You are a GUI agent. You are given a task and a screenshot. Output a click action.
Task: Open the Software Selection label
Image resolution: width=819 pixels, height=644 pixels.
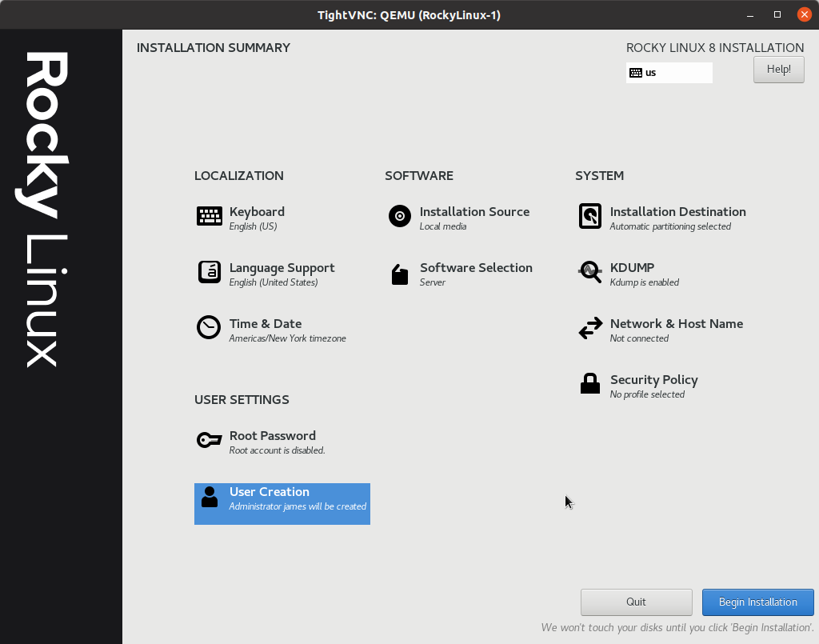pos(477,267)
